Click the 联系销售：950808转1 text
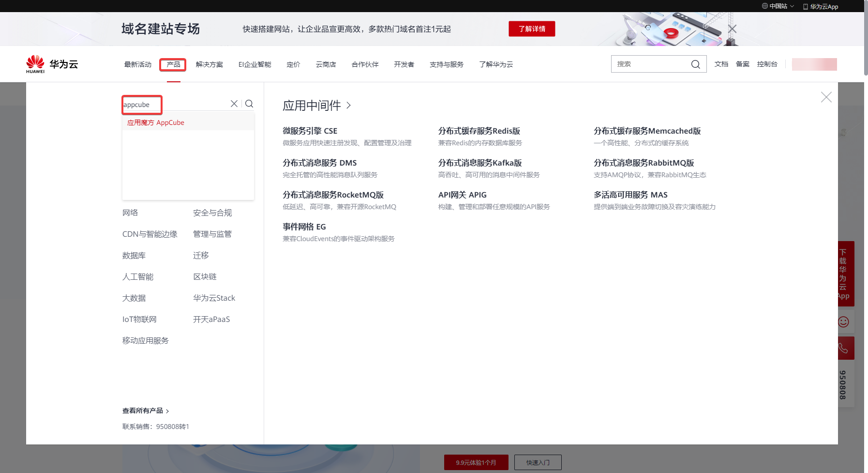This screenshot has width=868, height=473. pyautogui.click(x=156, y=427)
